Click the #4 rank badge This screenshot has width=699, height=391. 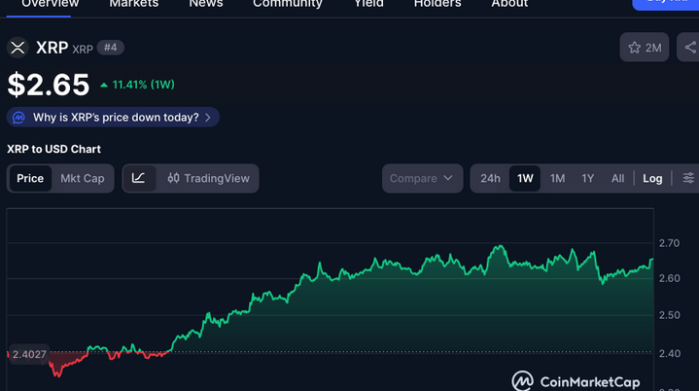click(111, 48)
